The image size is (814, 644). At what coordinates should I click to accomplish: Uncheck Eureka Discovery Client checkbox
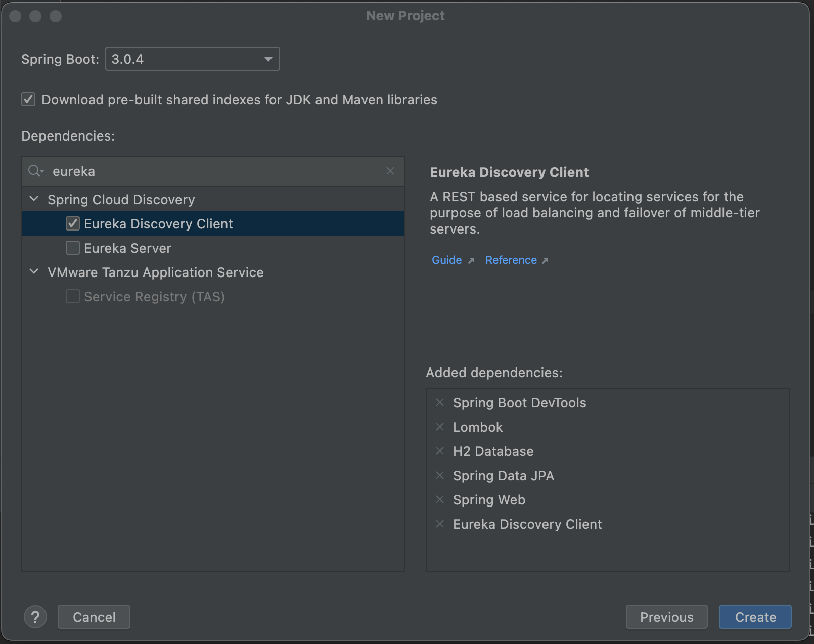pos(73,223)
